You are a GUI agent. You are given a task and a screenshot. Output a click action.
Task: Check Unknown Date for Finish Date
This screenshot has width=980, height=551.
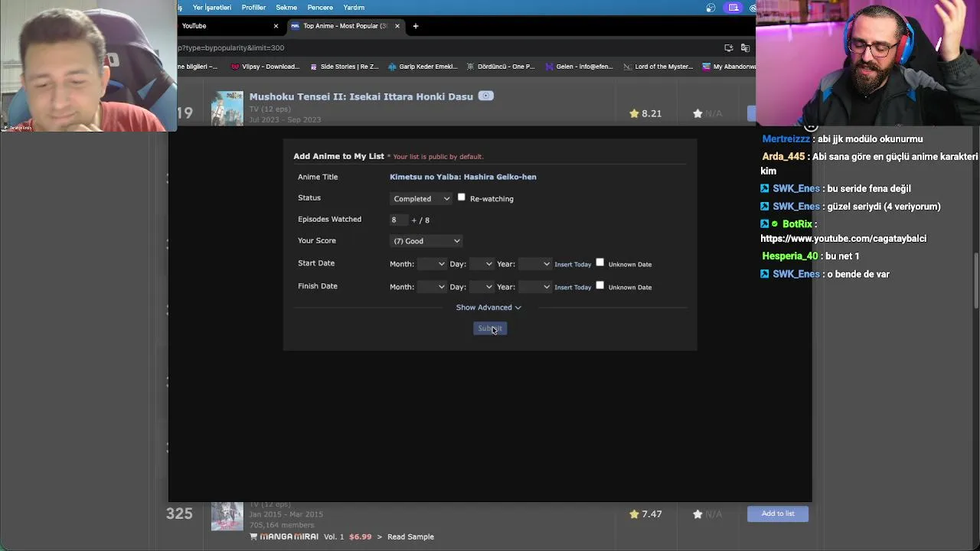600,285
